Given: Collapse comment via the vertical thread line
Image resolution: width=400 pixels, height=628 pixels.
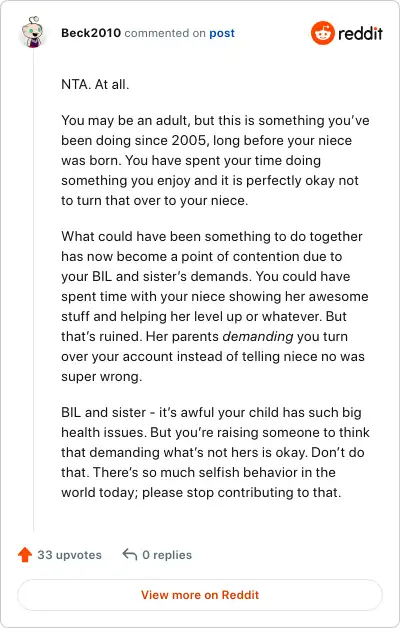Looking at the screenshot, I should pos(34,290).
